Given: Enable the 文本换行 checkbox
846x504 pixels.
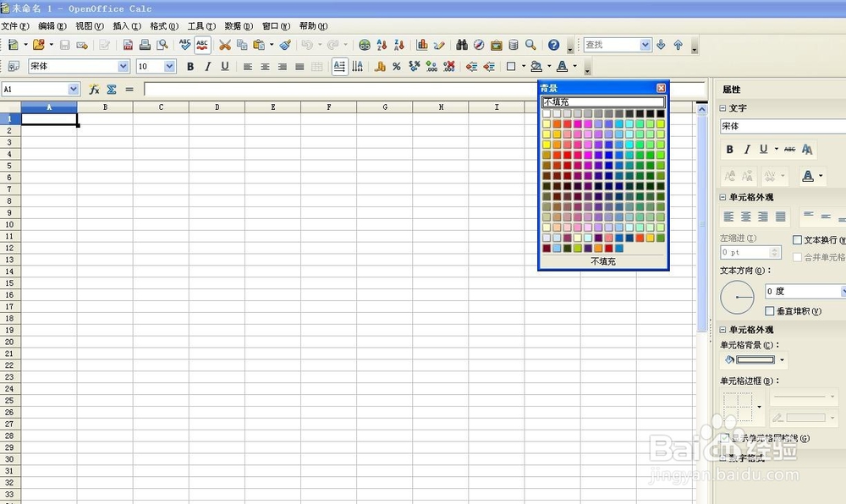Looking at the screenshot, I should pos(798,240).
